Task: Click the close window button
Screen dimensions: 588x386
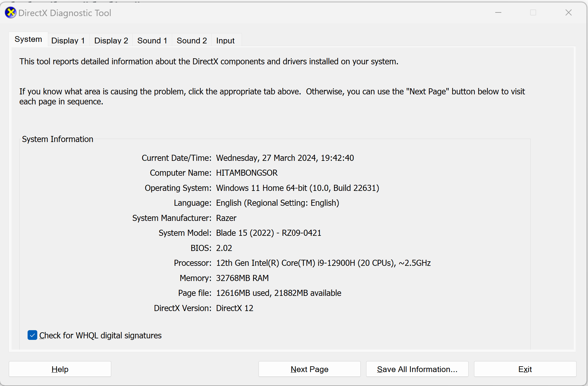Action: 569,12
